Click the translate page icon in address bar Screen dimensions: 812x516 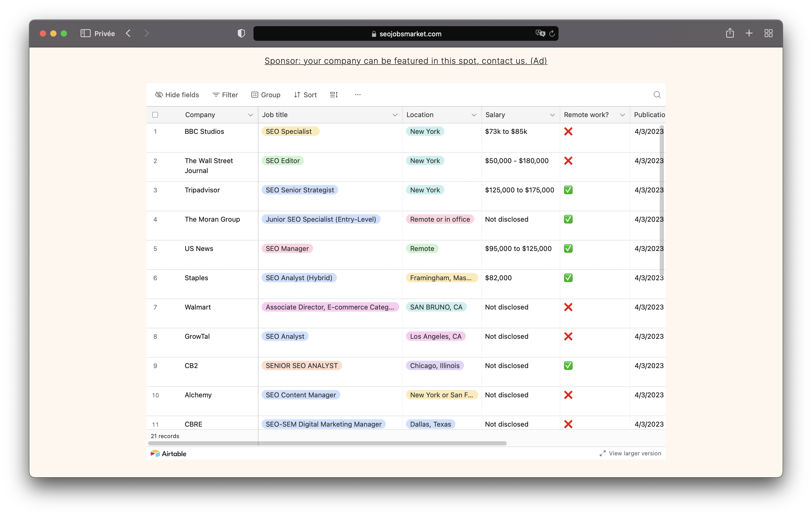coord(540,33)
